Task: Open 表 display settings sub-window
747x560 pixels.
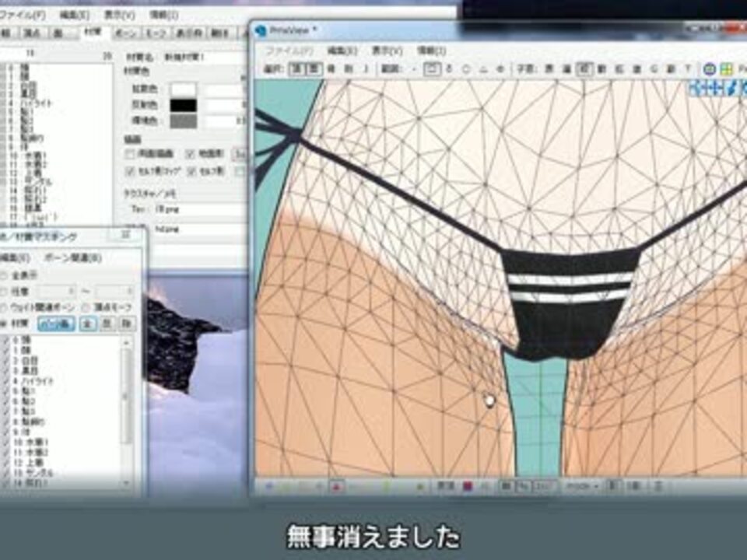Action: point(549,69)
